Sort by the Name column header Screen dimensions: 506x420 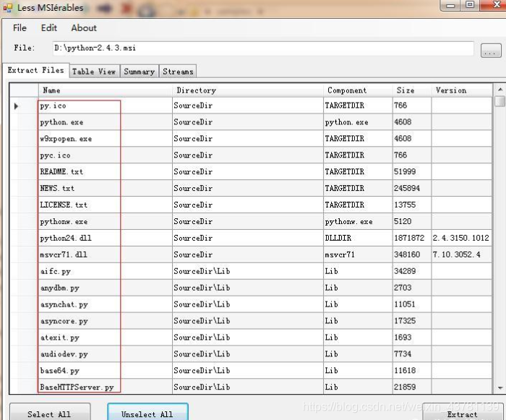coord(106,90)
